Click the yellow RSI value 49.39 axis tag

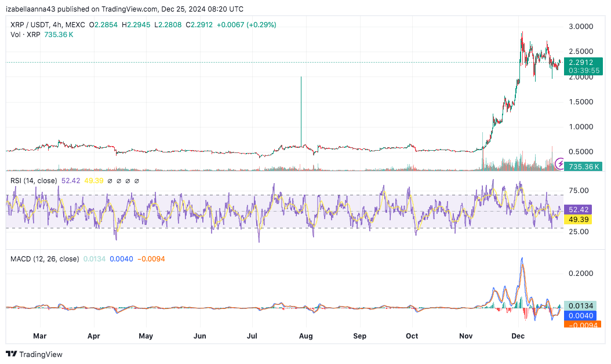point(580,220)
